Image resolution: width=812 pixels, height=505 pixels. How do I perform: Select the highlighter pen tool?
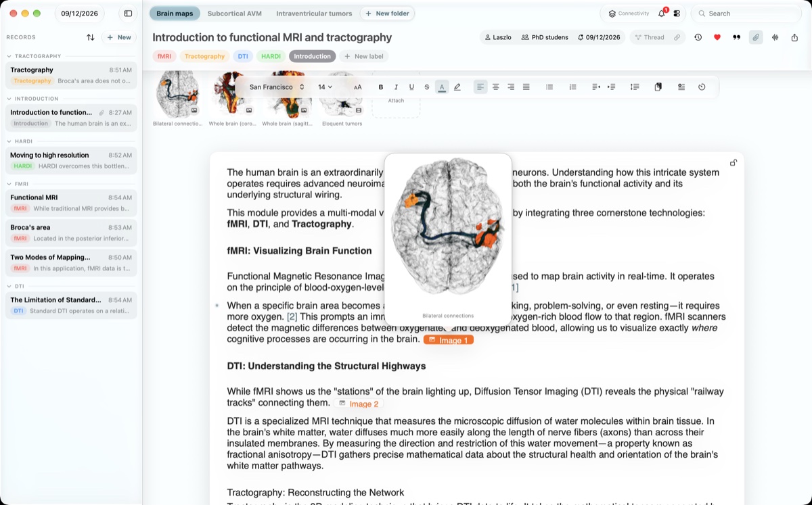[x=457, y=87]
